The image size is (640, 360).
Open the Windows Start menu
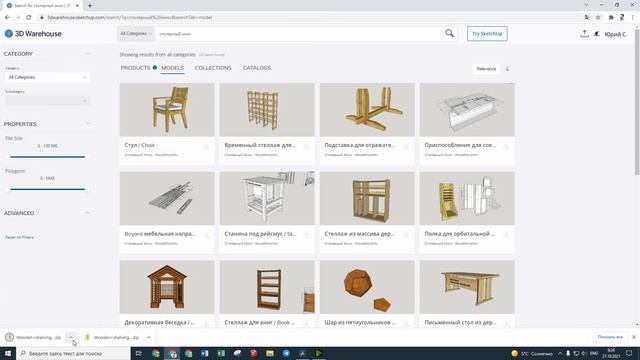(x=8, y=353)
